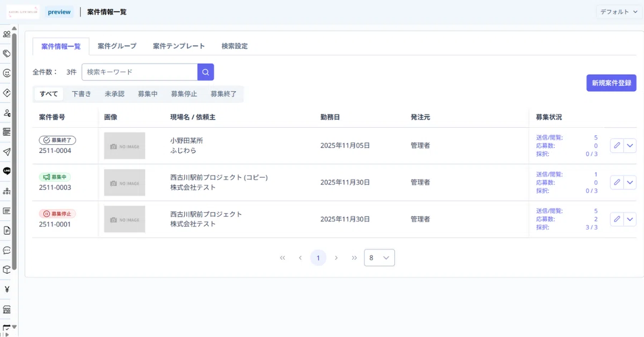Click the 検索キーワード search field
Image resolution: width=644 pixels, height=337 pixels.
pyautogui.click(x=140, y=72)
